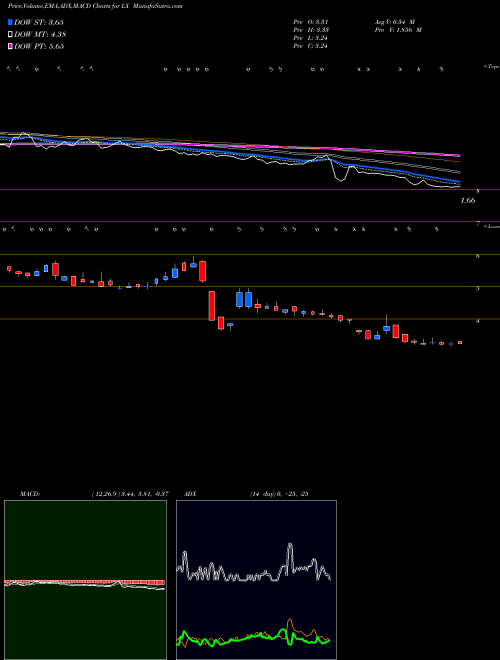
Task: Click the 'MACD:' panel label
Action: click(x=30, y=494)
